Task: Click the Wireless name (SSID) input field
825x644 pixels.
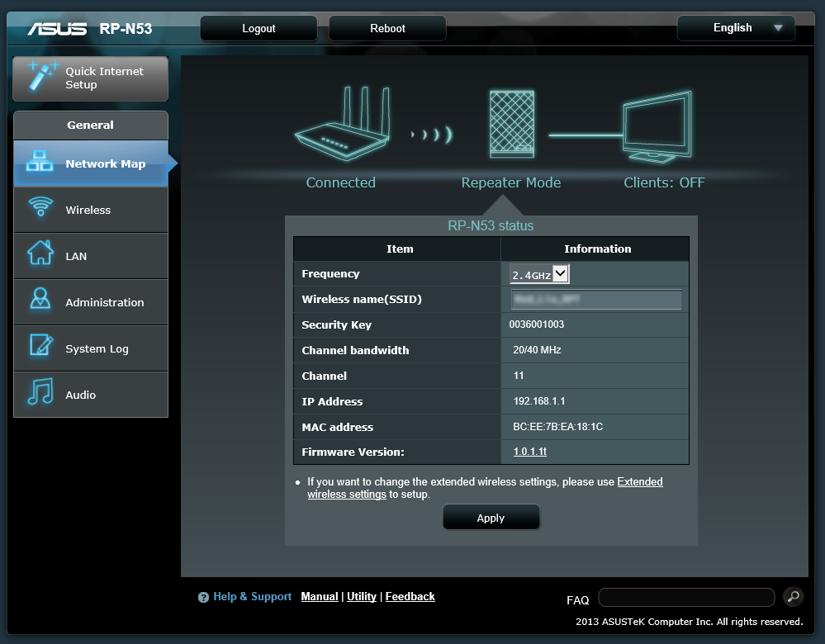Action: tap(596, 300)
